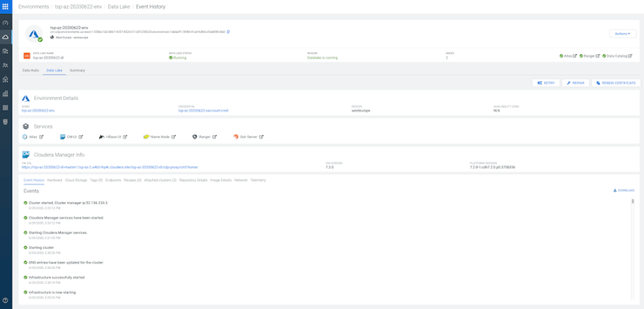Click 'Cloudera Manager services have been started' event

[66, 217]
